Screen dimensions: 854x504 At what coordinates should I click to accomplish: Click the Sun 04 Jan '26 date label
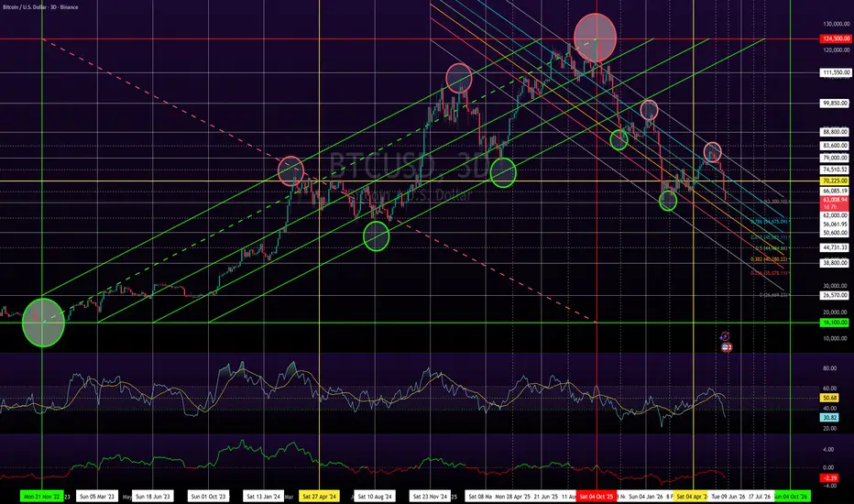click(x=646, y=497)
